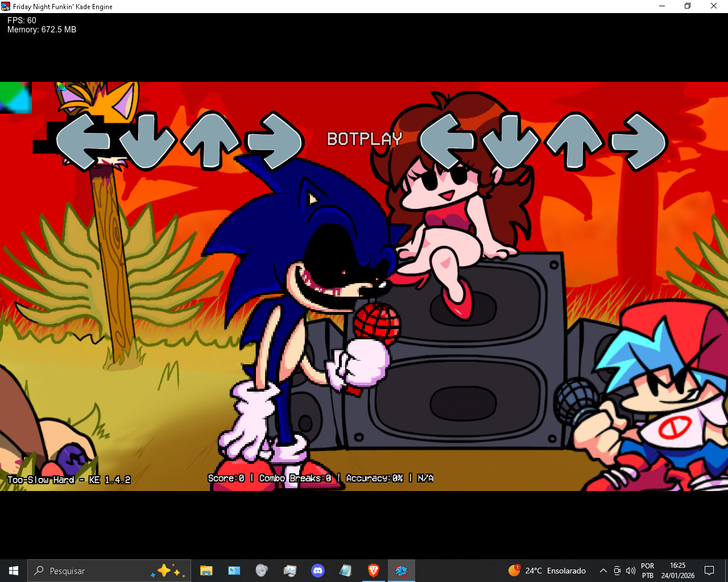
Task: Show hidden system tray icons
Action: pyautogui.click(x=603, y=571)
